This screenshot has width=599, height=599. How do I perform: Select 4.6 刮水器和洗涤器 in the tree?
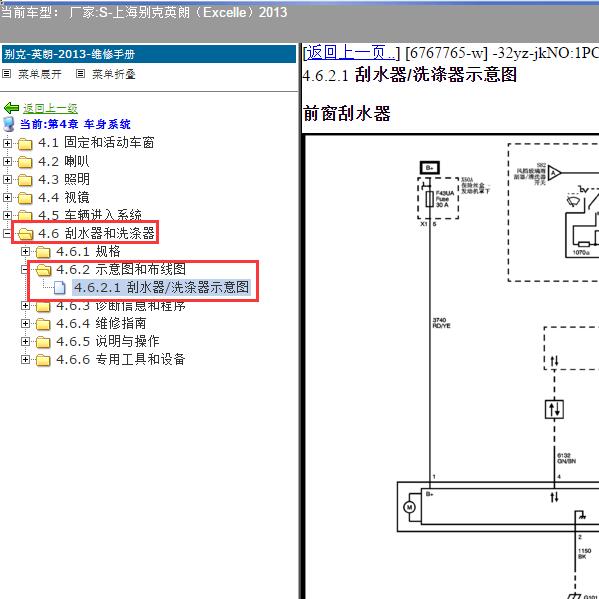[x=96, y=233]
